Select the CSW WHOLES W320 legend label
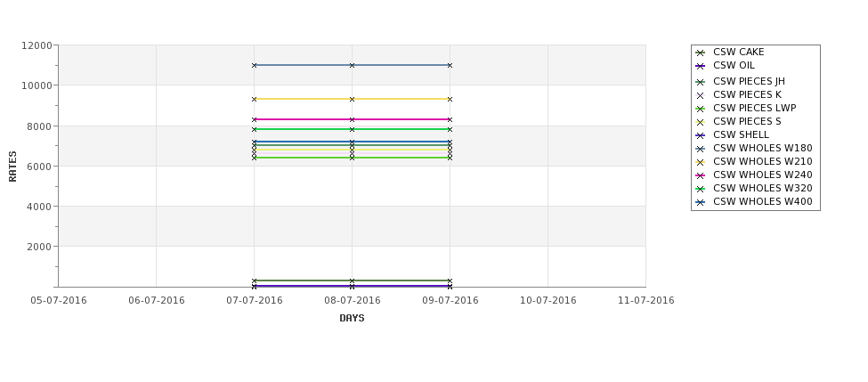This screenshot has width=868, height=382. coord(762,188)
